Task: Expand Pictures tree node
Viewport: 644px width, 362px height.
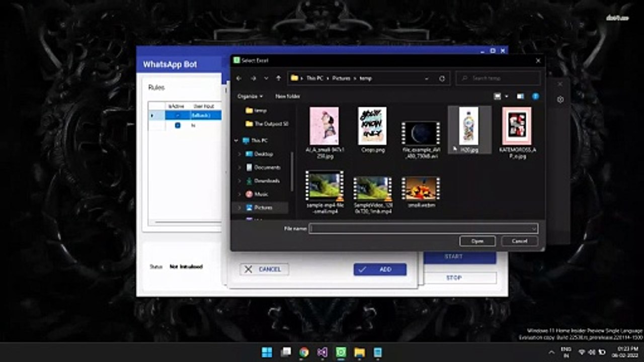Action: (x=239, y=207)
